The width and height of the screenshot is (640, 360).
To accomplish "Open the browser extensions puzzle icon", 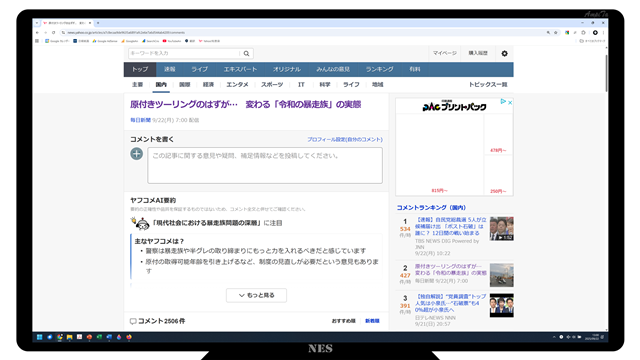I will pyautogui.click(x=583, y=33).
